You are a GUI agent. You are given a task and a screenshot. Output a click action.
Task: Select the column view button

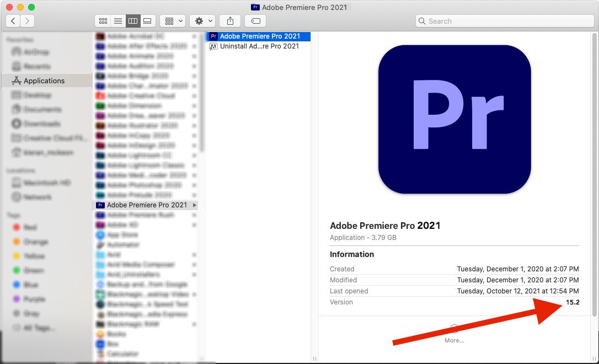tap(132, 21)
